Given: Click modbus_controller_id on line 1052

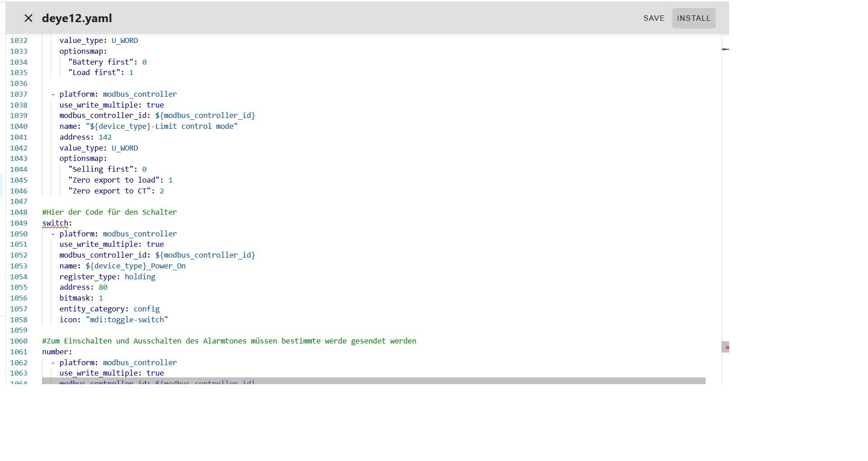Looking at the screenshot, I should (x=157, y=255).
